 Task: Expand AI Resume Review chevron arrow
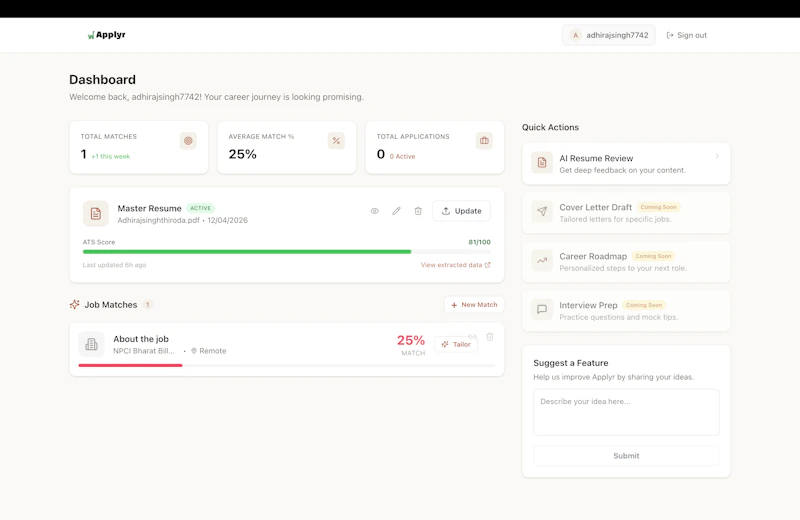717,156
